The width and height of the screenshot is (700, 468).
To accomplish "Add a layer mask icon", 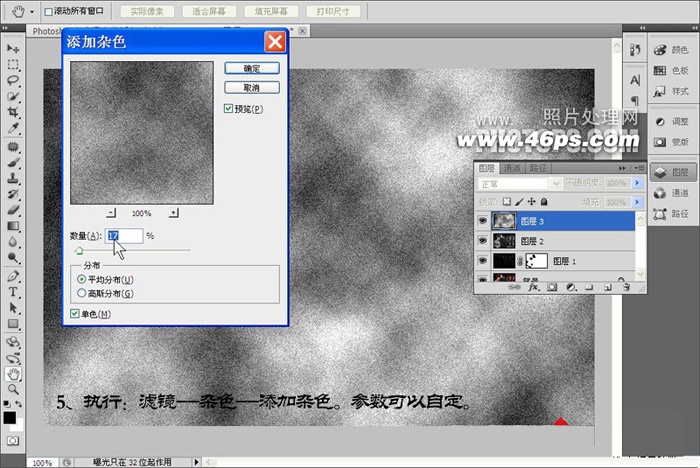I will pos(552,287).
